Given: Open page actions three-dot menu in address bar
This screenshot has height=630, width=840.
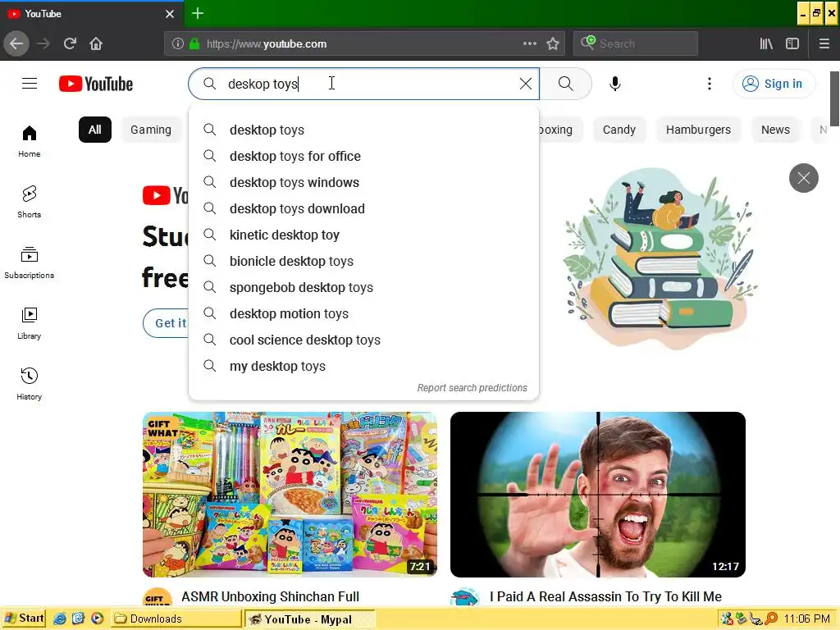Looking at the screenshot, I should point(530,44).
